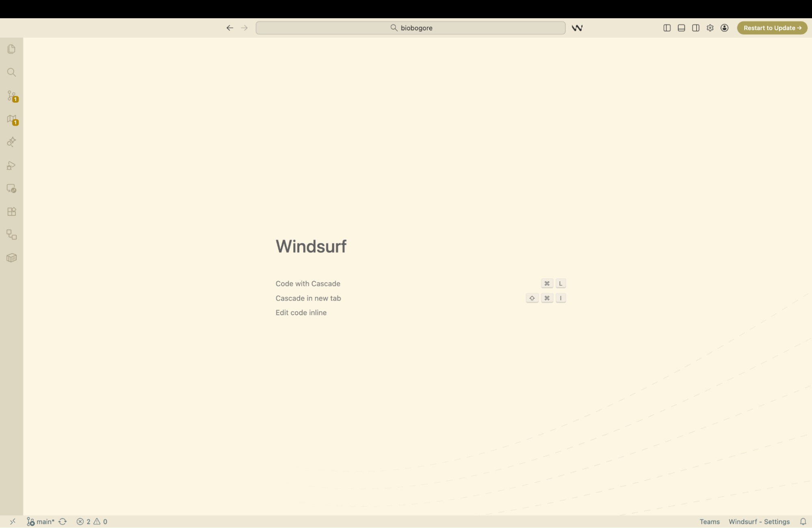Toggle the secondary sidebar visibility
812x528 pixels.
(696, 28)
